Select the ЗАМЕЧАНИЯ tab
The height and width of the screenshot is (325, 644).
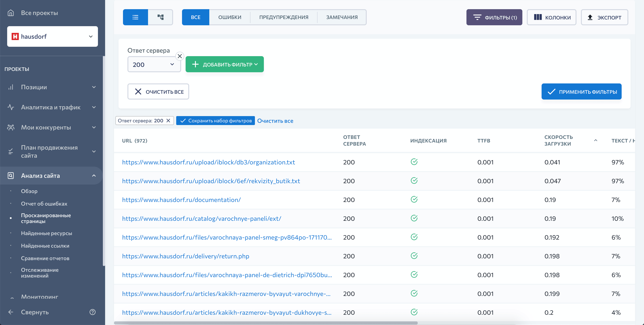pyautogui.click(x=342, y=17)
